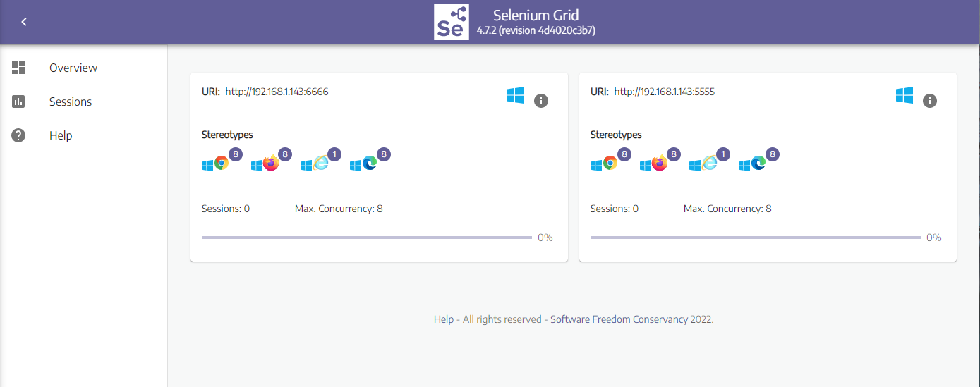The width and height of the screenshot is (980, 387).
Task: Click the Selenium Grid title
Action: (536, 15)
